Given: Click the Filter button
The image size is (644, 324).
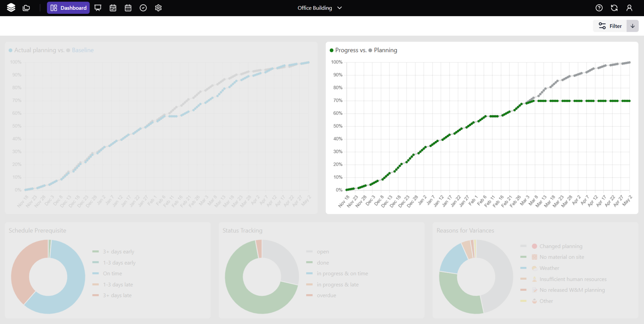Looking at the screenshot, I should (x=610, y=26).
